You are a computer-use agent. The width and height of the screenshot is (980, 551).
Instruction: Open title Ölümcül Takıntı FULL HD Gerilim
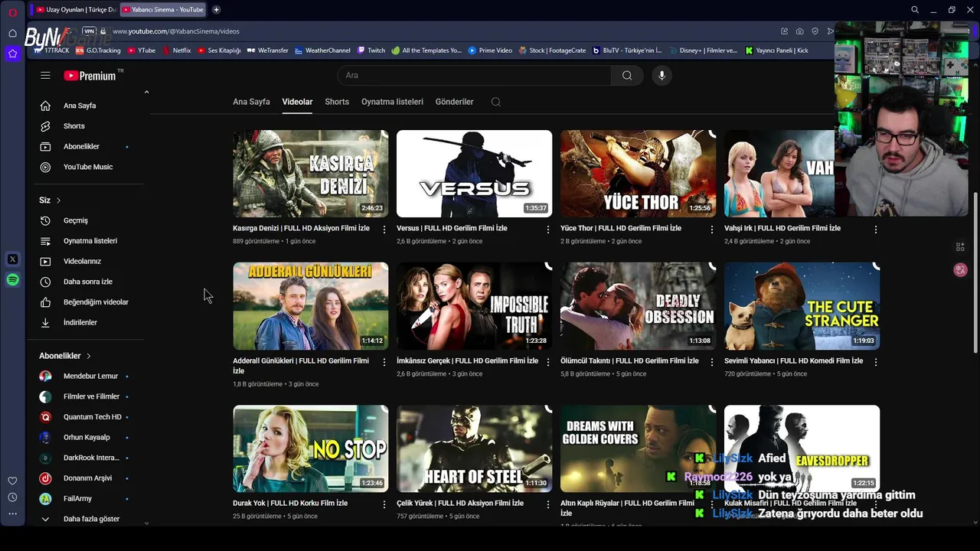(x=629, y=360)
